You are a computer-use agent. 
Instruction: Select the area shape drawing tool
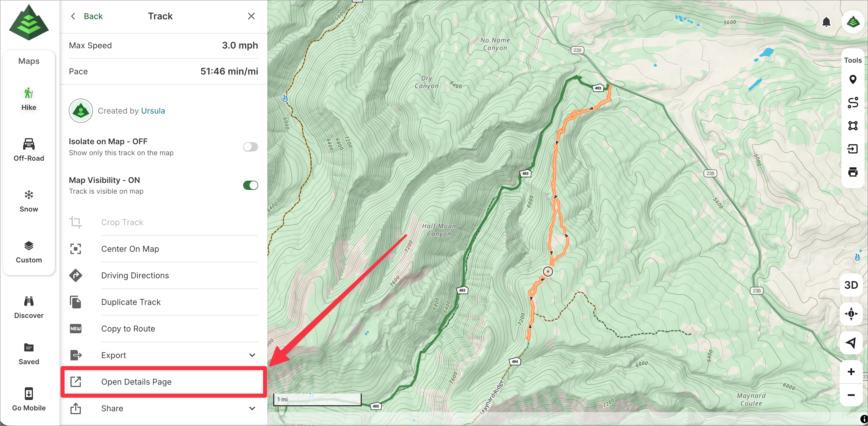click(x=852, y=126)
